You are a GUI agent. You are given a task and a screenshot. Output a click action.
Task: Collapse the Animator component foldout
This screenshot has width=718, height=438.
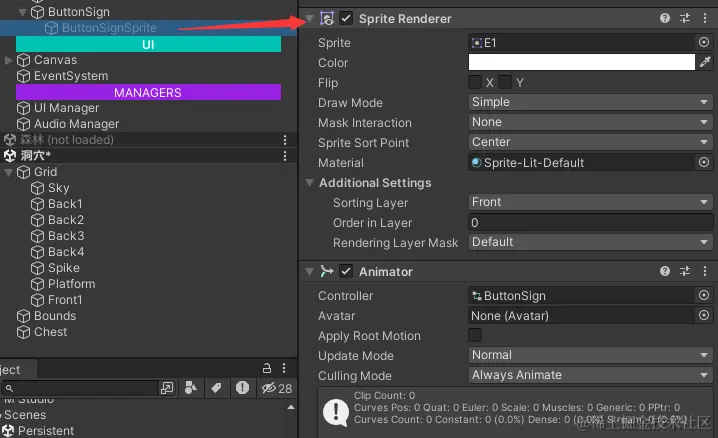[310, 272]
